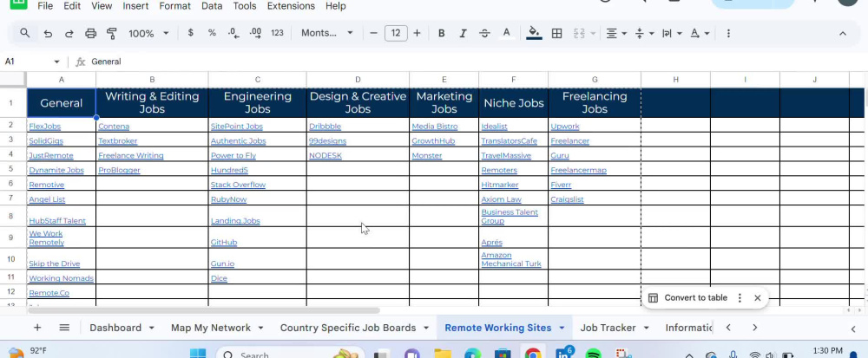Open the FlexJobs link
868x358 pixels.
point(45,127)
